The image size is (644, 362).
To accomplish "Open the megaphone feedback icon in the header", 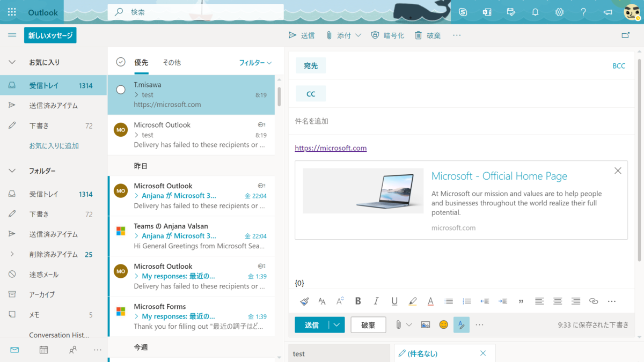I will [x=608, y=12].
